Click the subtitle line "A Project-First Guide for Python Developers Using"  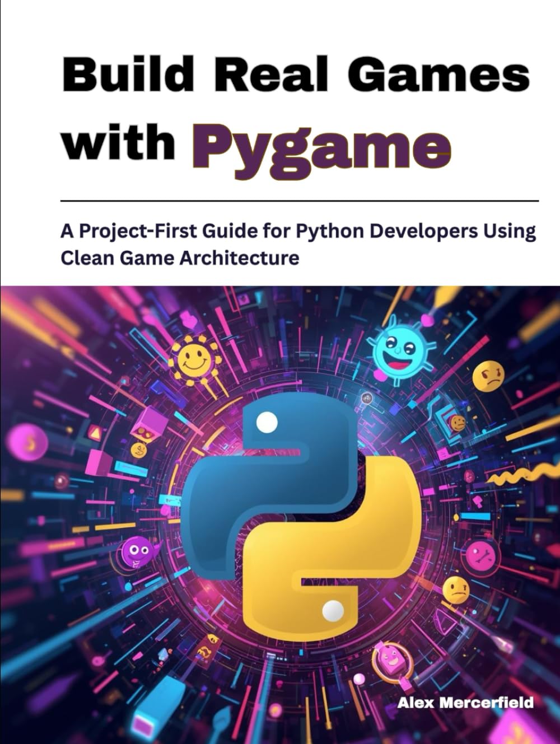(298, 231)
